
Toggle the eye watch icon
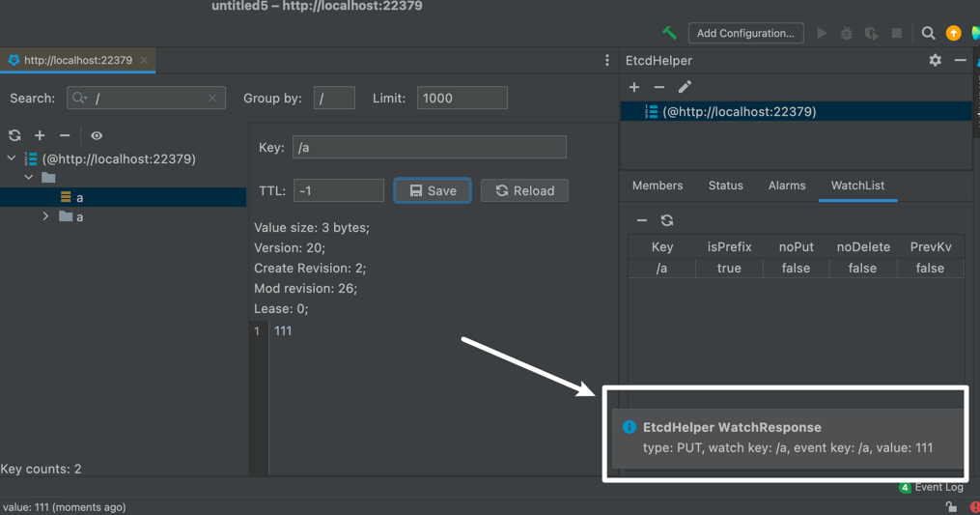97,135
